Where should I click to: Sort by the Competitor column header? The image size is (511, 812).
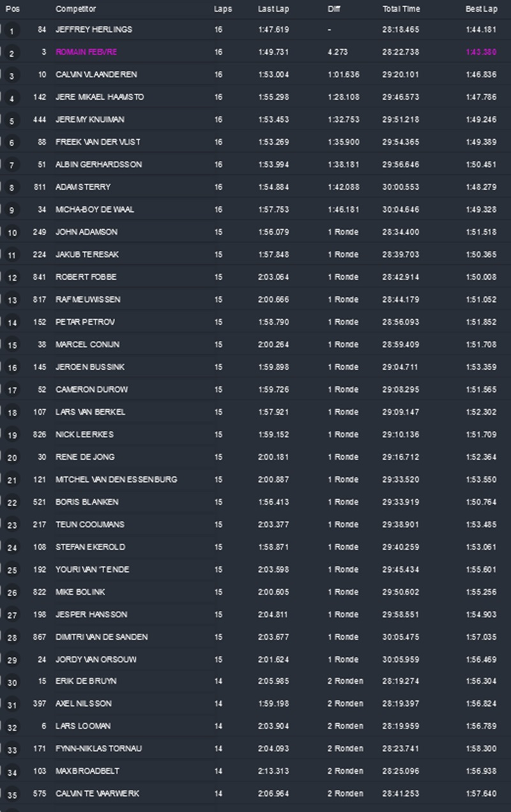point(75,10)
